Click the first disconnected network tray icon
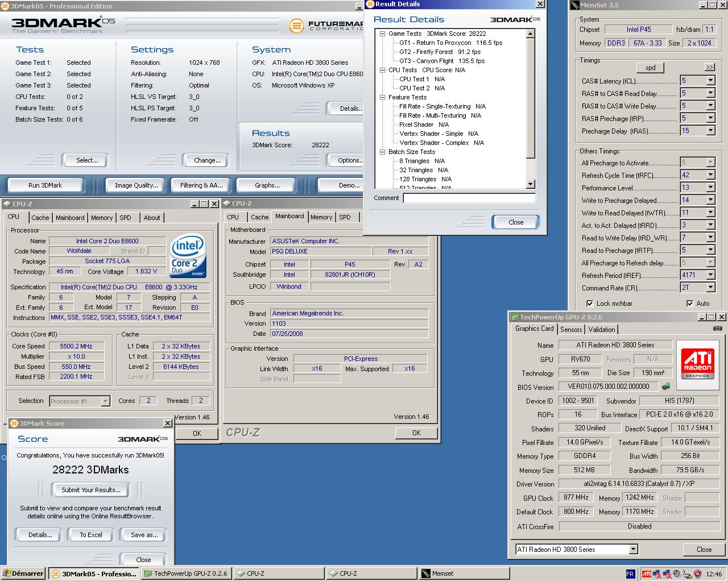Image resolution: width=728 pixels, height=582 pixels. (x=657, y=573)
